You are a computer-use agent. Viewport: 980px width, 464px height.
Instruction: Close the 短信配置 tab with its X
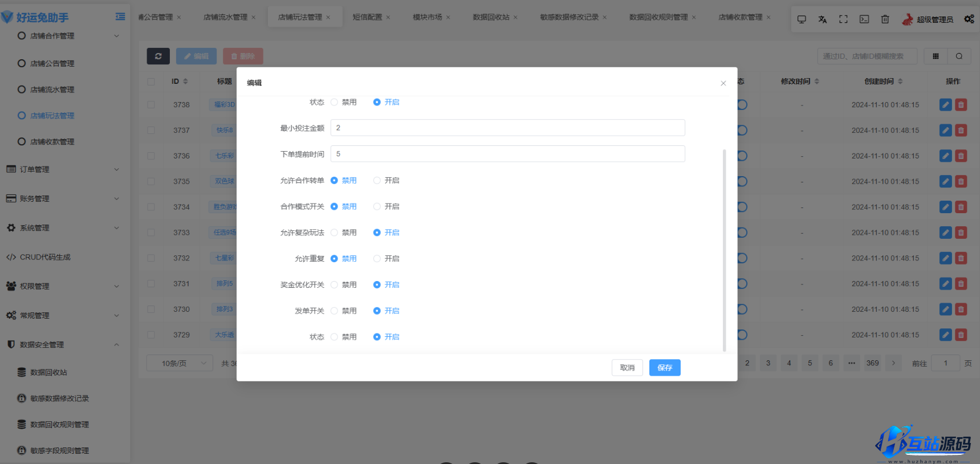388,17
